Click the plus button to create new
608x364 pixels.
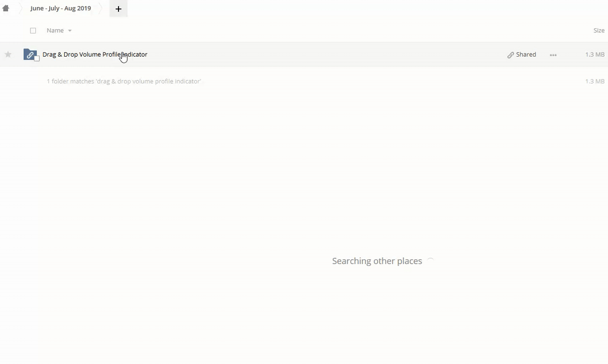(118, 9)
